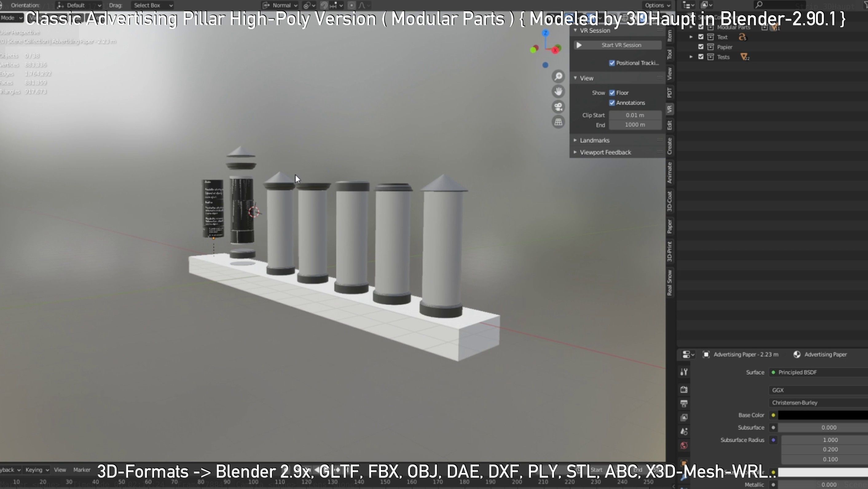Click the collection icon of the Tests row
868x489 pixels.
click(x=711, y=57)
